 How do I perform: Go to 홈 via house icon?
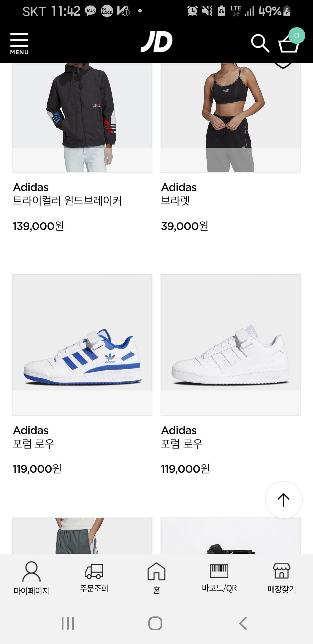156,578
